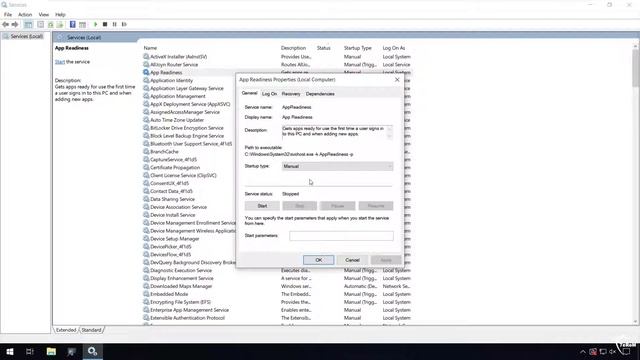Screen dimensions: 640x360
Task: Click the Back arrow in the toolbar
Action: pyautogui.click(x=6, y=24)
